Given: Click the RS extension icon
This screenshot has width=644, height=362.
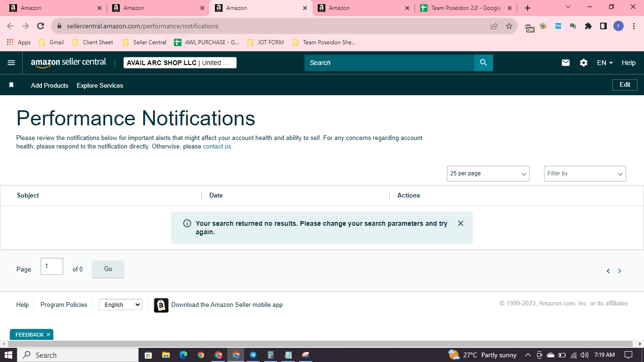Looking at the screenshot, I should [x=573, y=26].
